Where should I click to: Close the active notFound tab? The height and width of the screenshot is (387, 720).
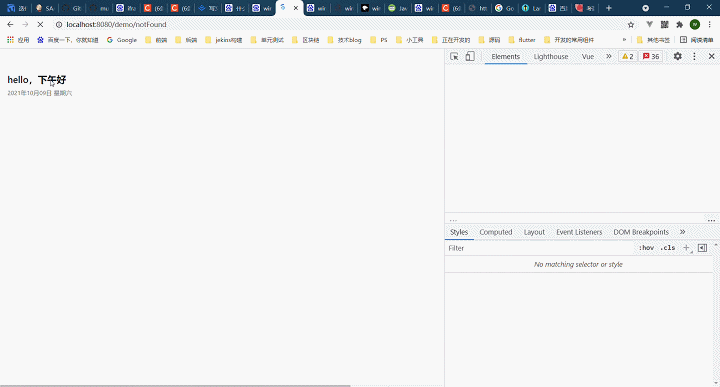tap(296, 8)
